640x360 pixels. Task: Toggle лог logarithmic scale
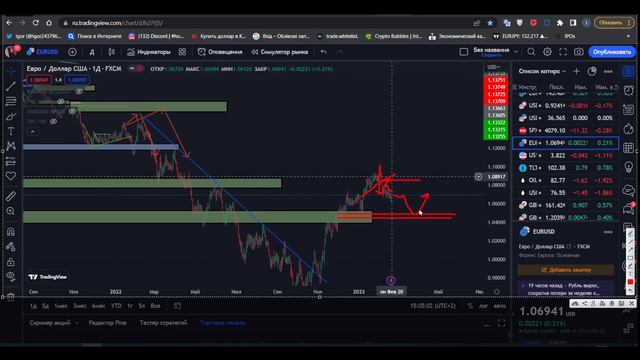pos(483,306)
